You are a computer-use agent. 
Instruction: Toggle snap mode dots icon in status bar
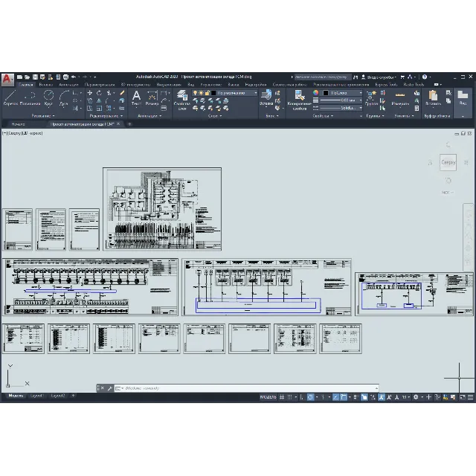289,396
